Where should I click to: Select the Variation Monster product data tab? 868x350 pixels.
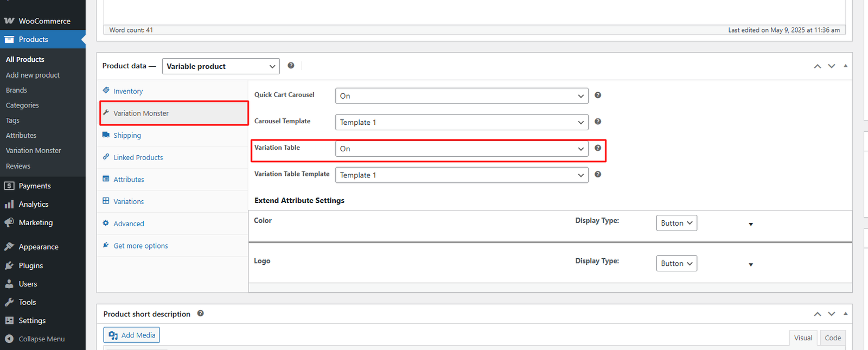(x=141, y=113)
